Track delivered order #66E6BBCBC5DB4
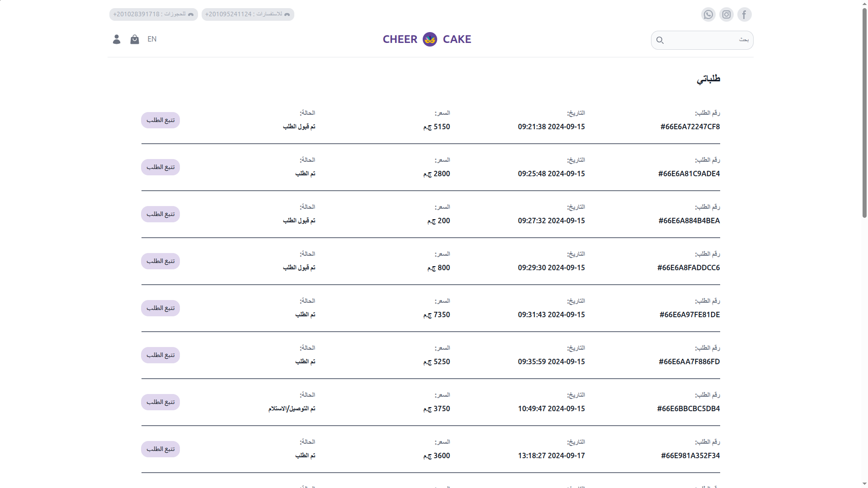868x488 pixels. 160,402
